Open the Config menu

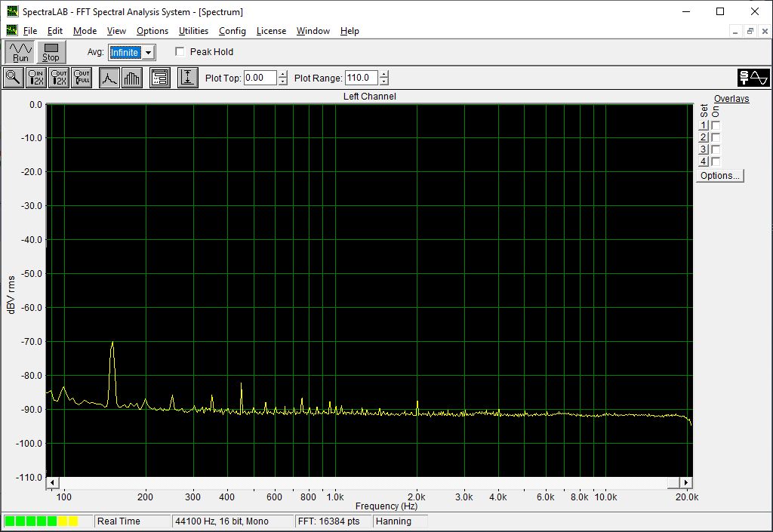pyautogui.click(x=233, y=30)
